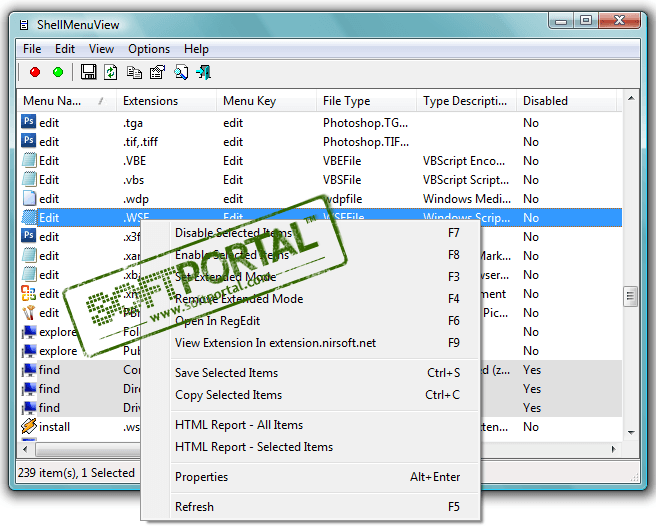Click the green Enable Selected Items toolbar icon
This screenshot has height=527, width=656.
point(58,72)
